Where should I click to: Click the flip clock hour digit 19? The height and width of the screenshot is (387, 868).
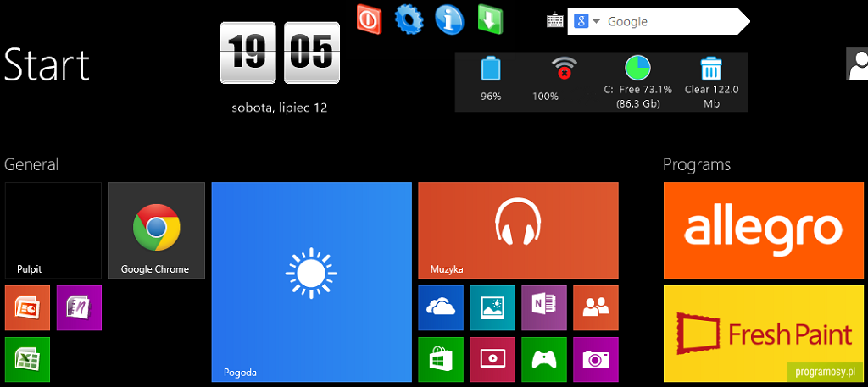pyautogui.click(x=248, y=53)
